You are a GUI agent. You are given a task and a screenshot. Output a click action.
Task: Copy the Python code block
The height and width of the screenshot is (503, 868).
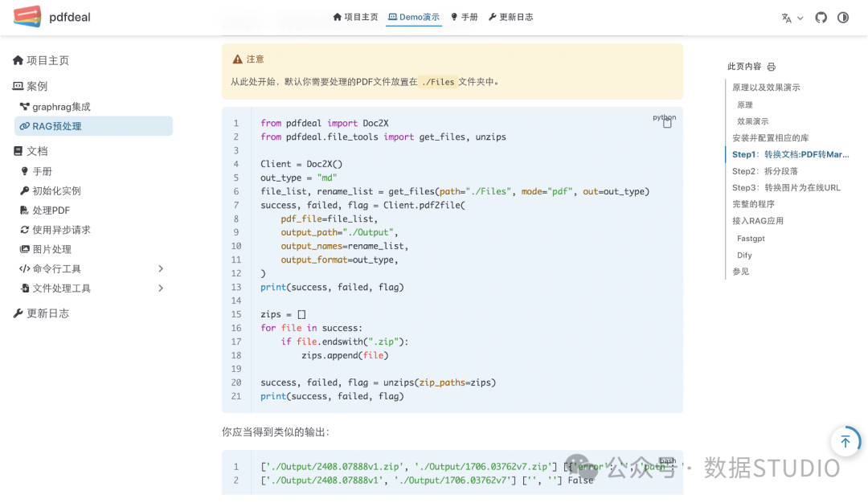(x=667, y=123)
